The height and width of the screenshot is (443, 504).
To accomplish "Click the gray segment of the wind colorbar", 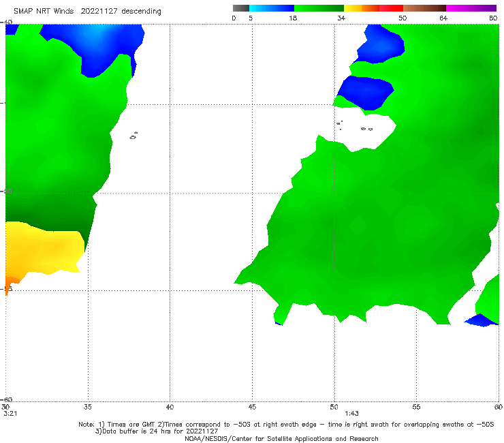I will pos(241,8).
